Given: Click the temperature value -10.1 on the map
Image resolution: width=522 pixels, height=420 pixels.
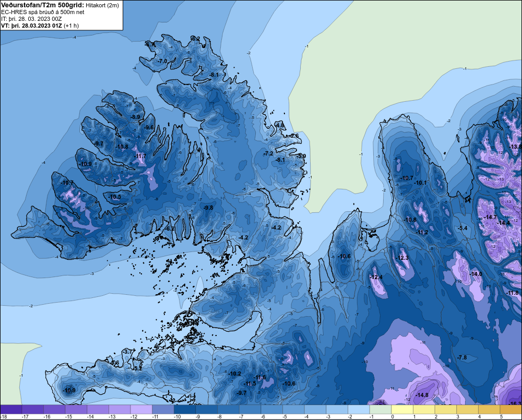Looking at the screenshot, I should [420, 183].
